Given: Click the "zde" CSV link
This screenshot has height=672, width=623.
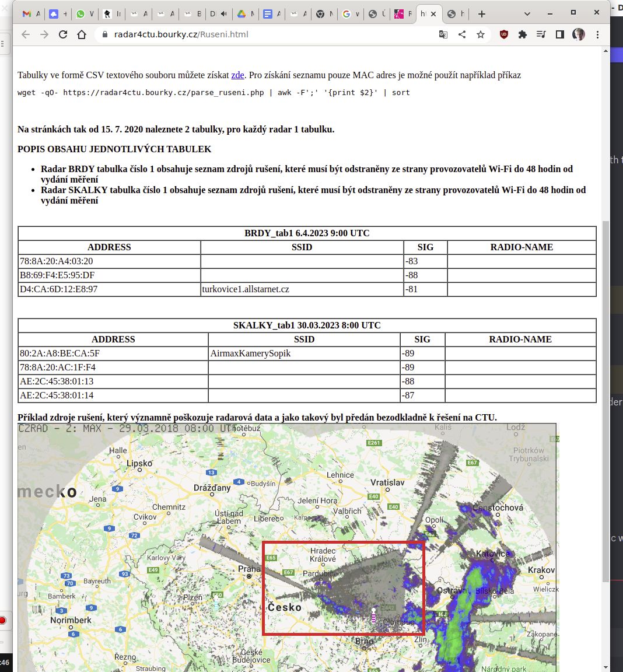Looking at the screenshot, I should (237, 75).
